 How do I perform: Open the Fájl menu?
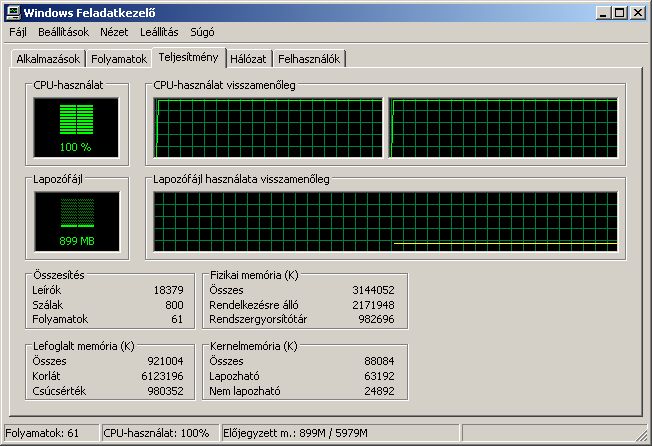pyautogui.click(x=18, y=32)
